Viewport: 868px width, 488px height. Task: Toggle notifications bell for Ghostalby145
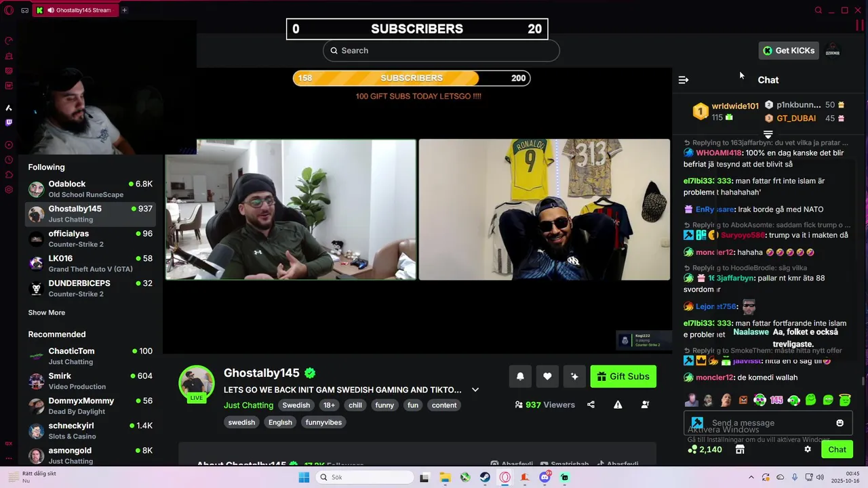[520, 377]
